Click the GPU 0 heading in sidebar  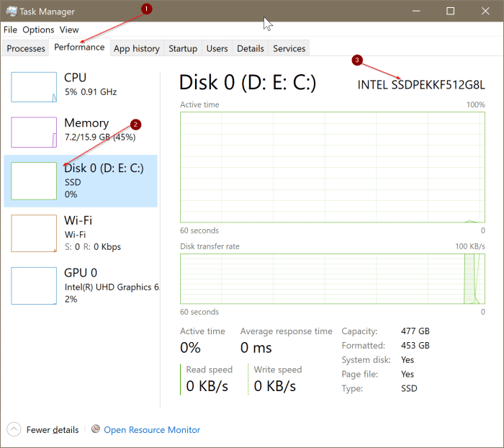[x=81, y=273]
